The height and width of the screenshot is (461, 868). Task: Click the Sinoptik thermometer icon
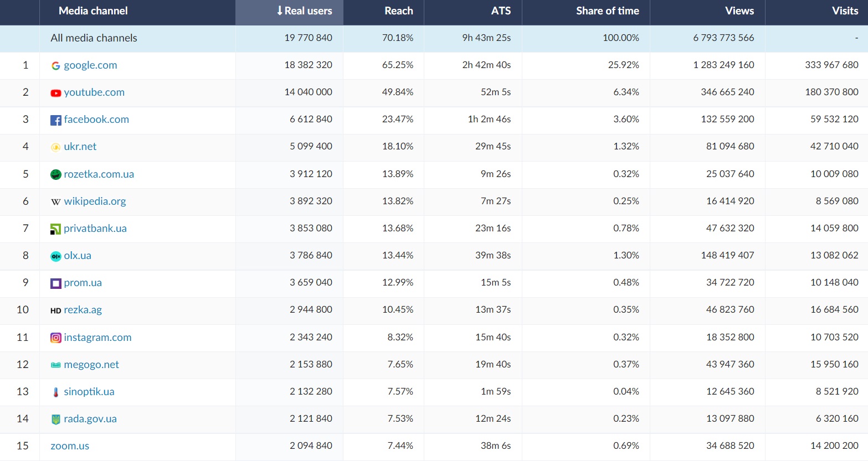[55, 392]
